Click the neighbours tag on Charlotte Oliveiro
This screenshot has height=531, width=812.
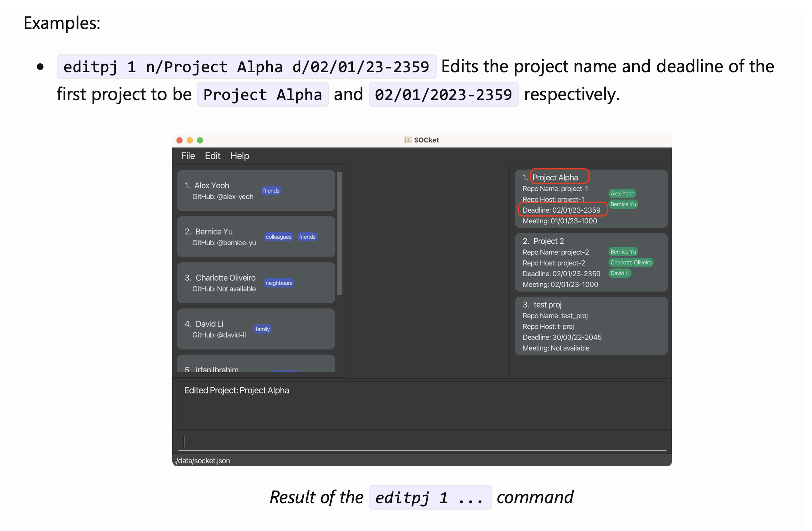(279, 283)
